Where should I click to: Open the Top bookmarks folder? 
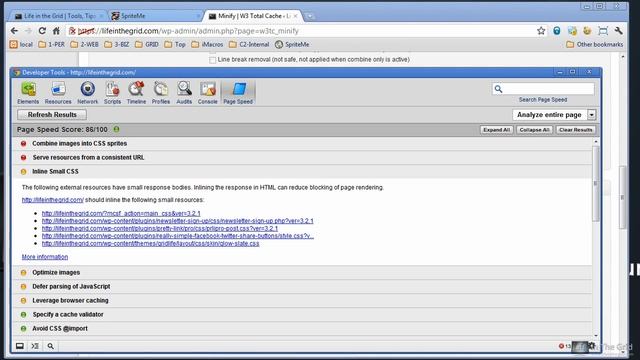[175, 44]
